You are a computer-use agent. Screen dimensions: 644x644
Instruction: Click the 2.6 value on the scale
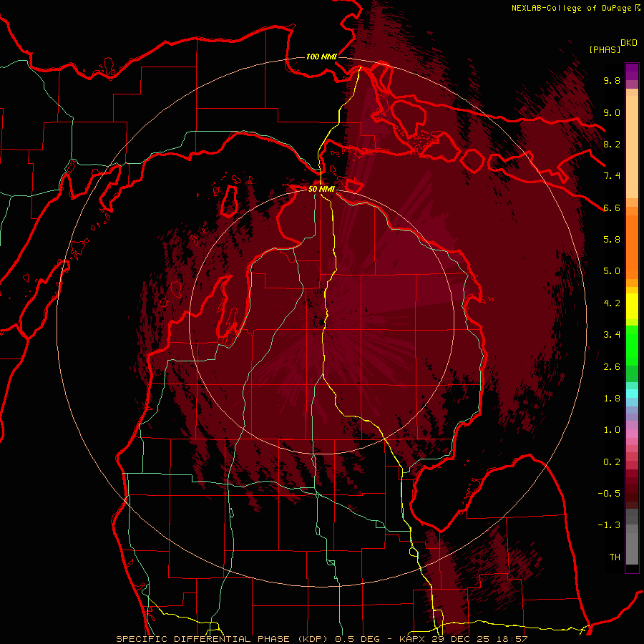612,366
